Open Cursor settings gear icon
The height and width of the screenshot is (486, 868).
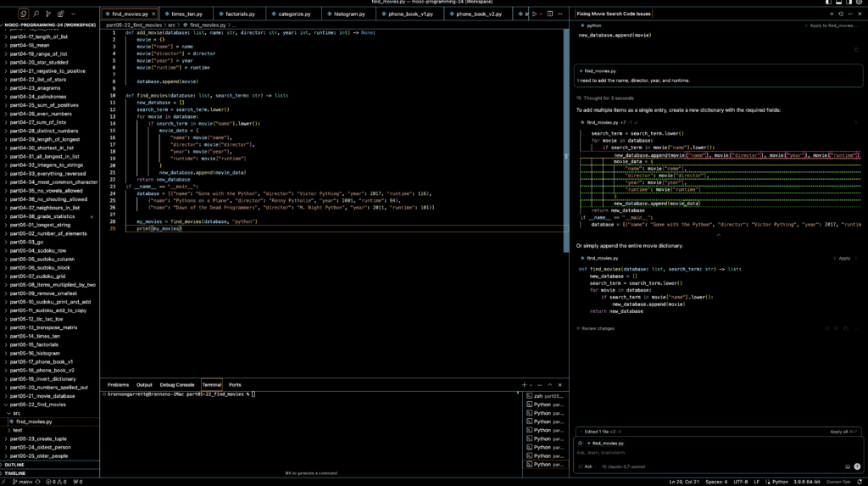[860, 3]
